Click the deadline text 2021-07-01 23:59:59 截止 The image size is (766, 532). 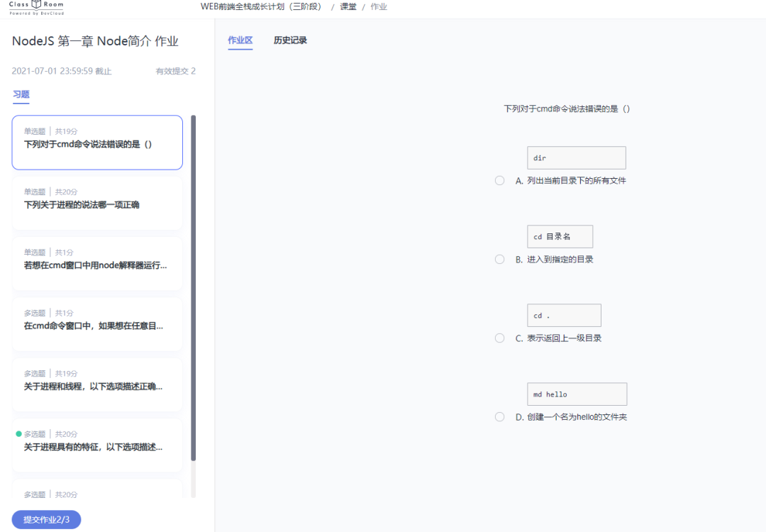[x=62, y=72]
